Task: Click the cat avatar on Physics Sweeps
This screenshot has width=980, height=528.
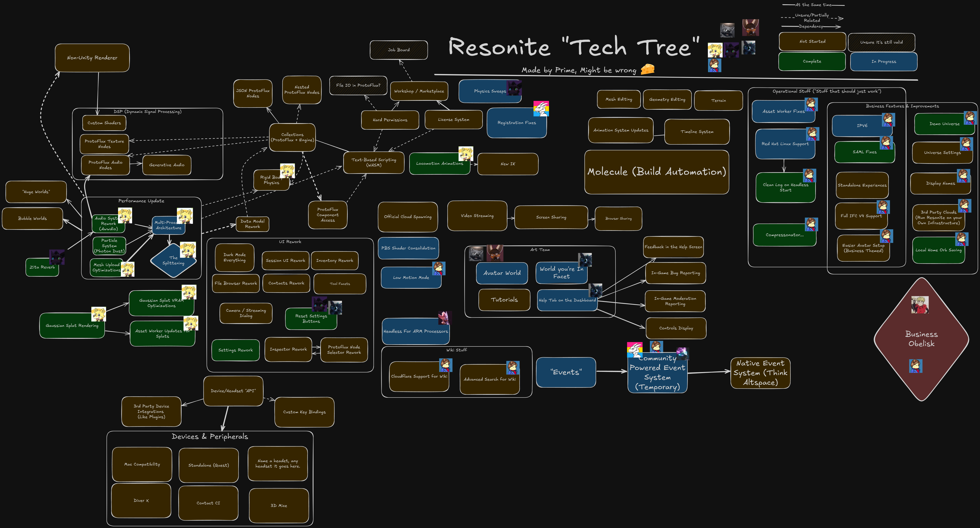Action: [514, 88]
